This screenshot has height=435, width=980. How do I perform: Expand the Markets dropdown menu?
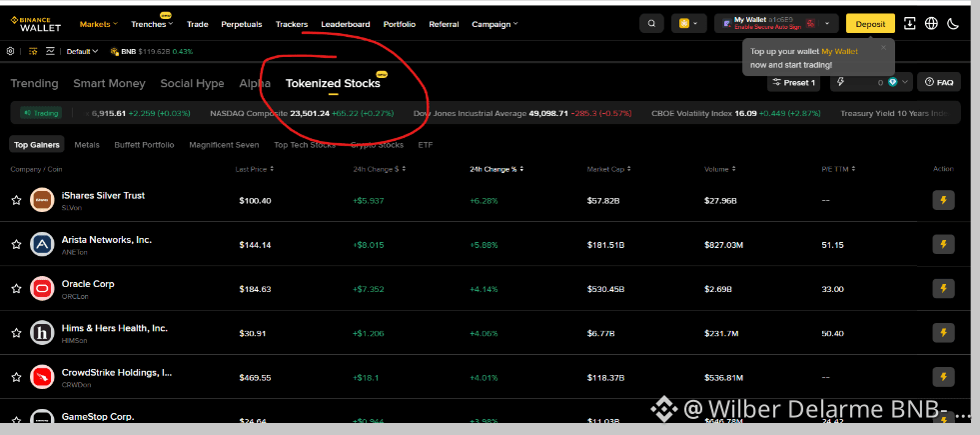99,24
